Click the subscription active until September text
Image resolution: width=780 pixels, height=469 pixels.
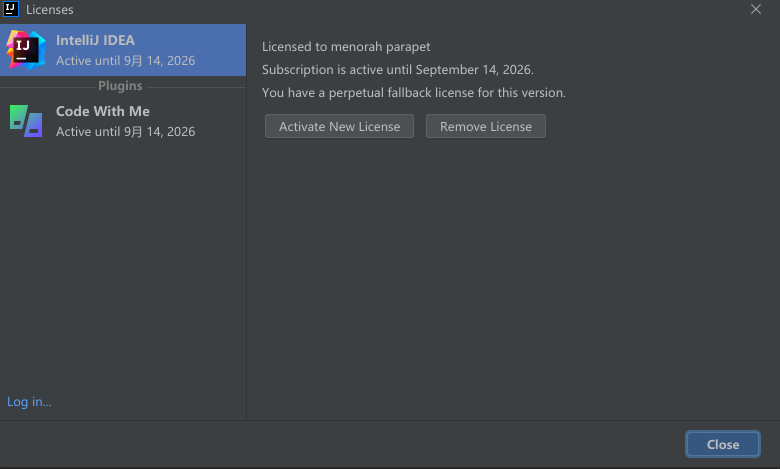coord(397,70)
